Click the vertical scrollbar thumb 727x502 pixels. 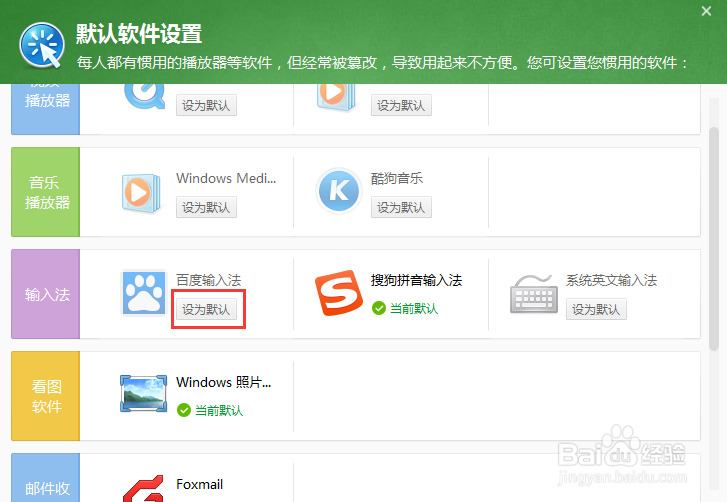click(714, 239)
